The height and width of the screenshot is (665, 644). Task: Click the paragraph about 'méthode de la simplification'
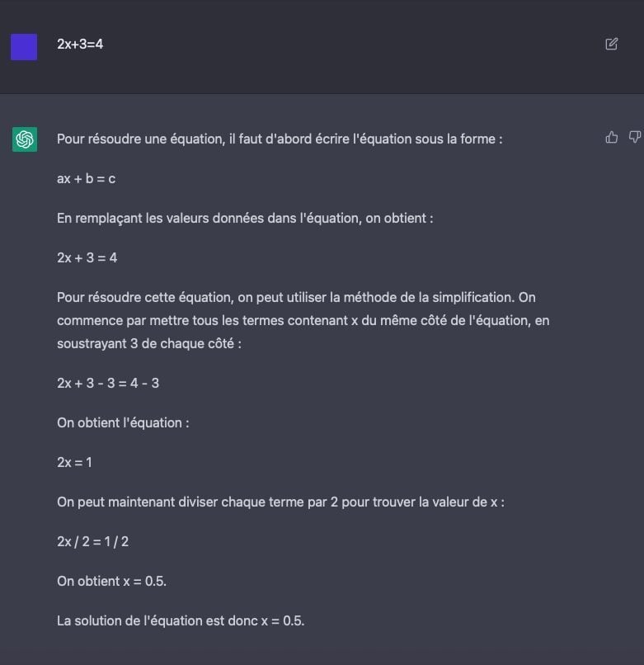pos(303,321)
